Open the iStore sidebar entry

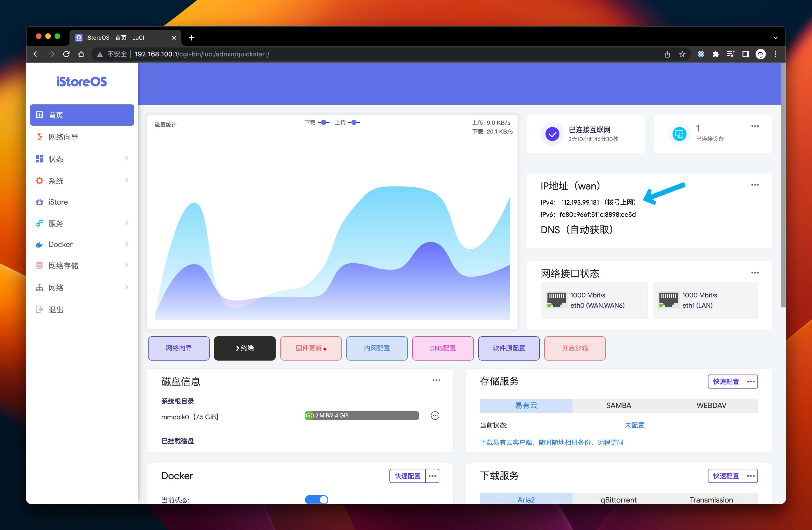[82, 202]
